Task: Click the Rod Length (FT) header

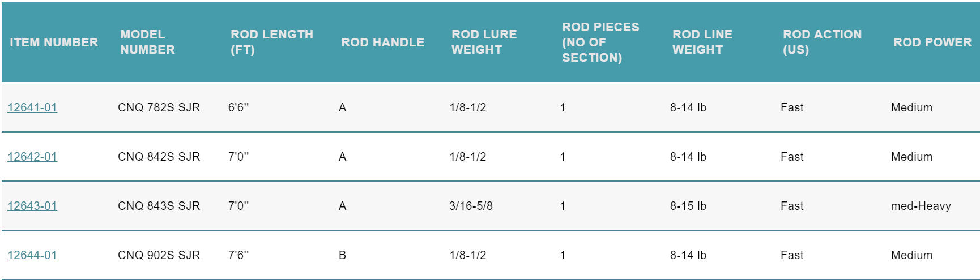Action: pyautogui.click(x=272, y=42)
